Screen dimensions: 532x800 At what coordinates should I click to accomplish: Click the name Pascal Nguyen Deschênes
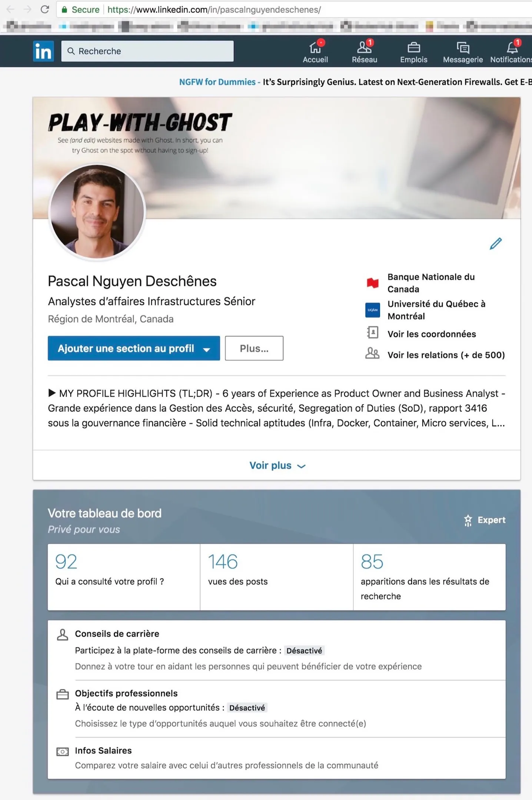pyautogui.click(x=132, y=281)
